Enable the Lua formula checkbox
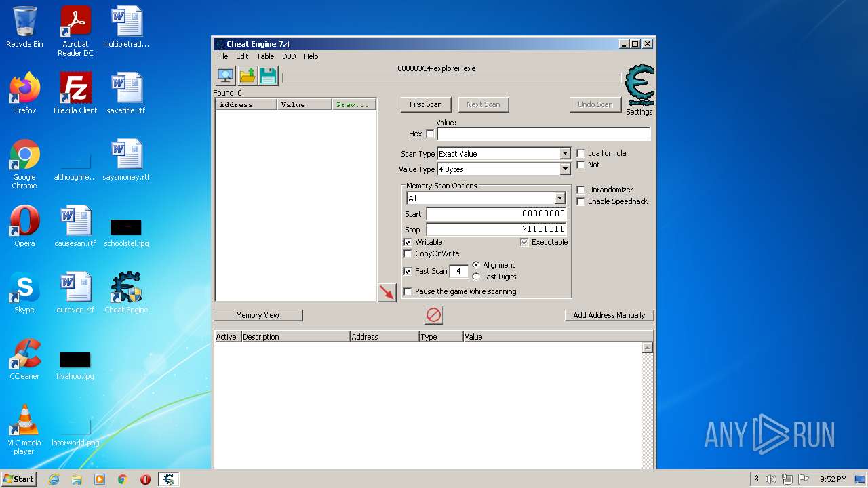Screen dimensions: 868x488 click(x=580, y=153)
